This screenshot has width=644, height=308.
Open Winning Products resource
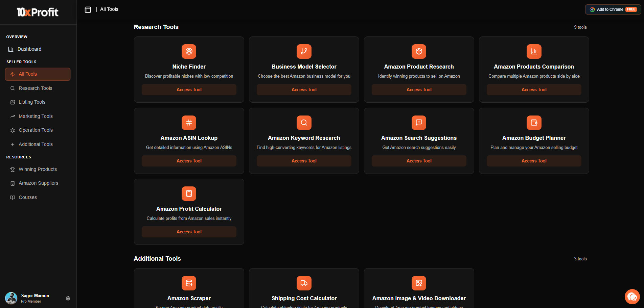tap(38, 169)
